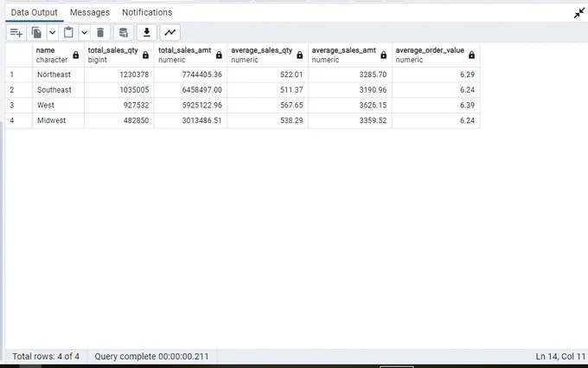Click the total_sales_amt column header
This screenshot has height=368, width=588.
pyautogui.click(x=190, y=55)
